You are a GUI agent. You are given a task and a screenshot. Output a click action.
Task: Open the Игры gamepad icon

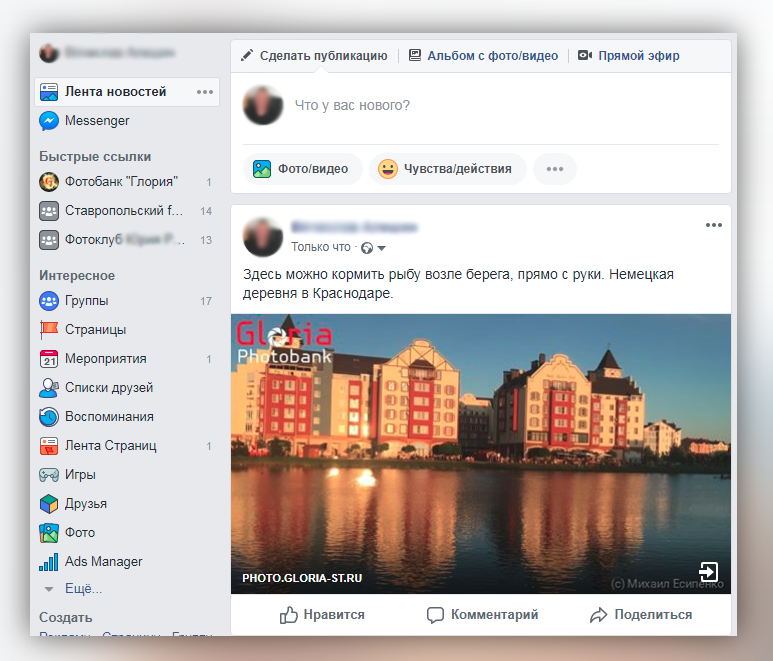49,475
